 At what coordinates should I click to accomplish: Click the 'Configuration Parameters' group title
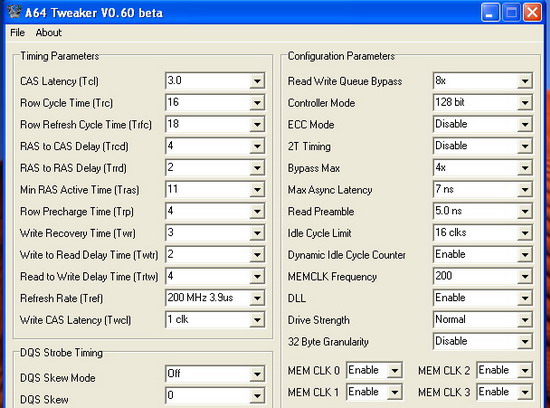pyautogui.click(x=341, y=56)
